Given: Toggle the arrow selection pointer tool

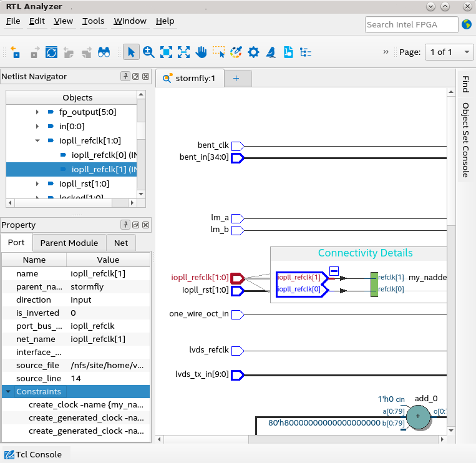Looking at the screenshot, I should [x=131, y=52].
